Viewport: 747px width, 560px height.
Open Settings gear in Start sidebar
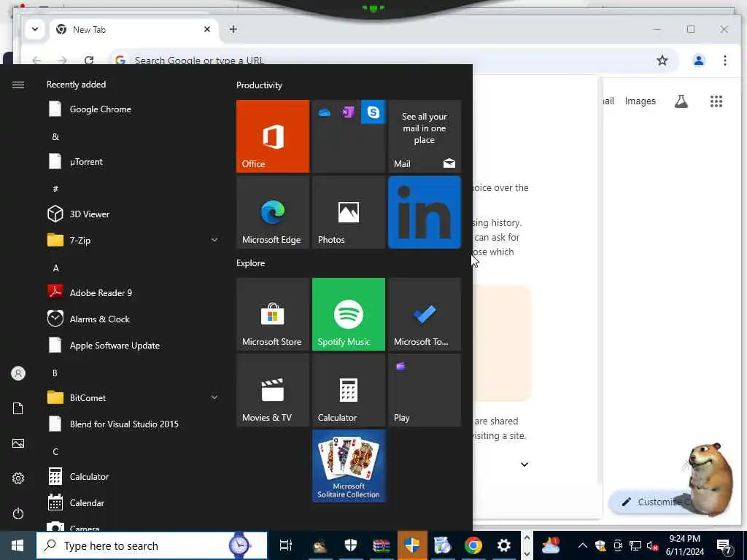point(18,478)
